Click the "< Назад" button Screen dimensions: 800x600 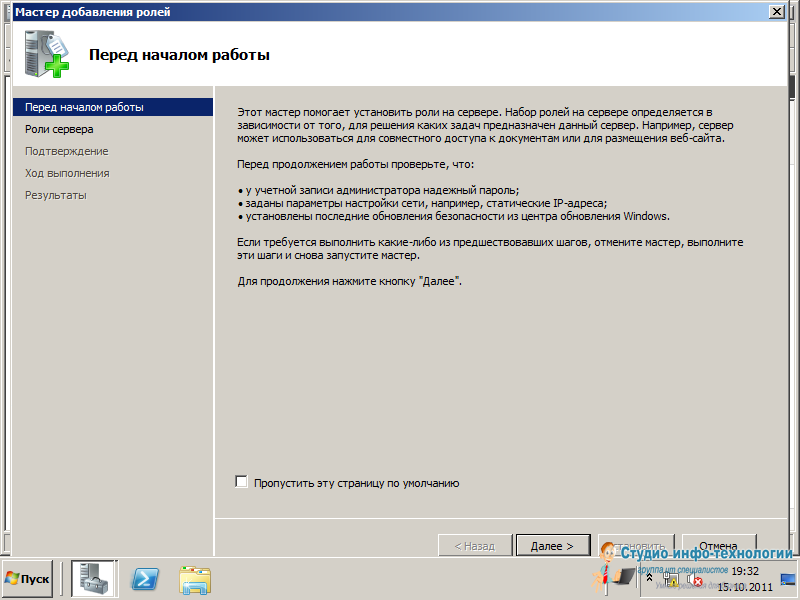pyautogui.click(x=474, y=546)
